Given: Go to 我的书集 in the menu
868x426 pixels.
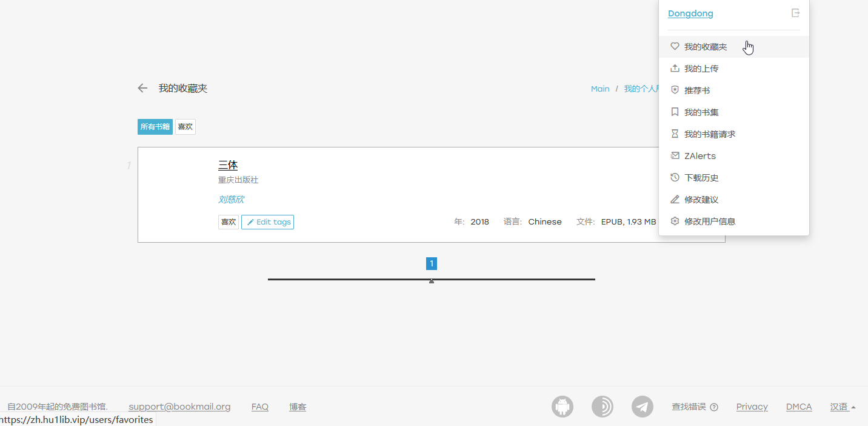Looking at the screenshot, I should [x=701, y=112].
